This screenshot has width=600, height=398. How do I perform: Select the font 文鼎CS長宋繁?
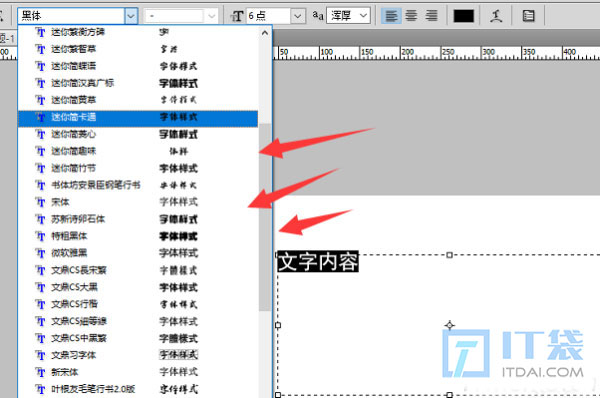(138, 270)
